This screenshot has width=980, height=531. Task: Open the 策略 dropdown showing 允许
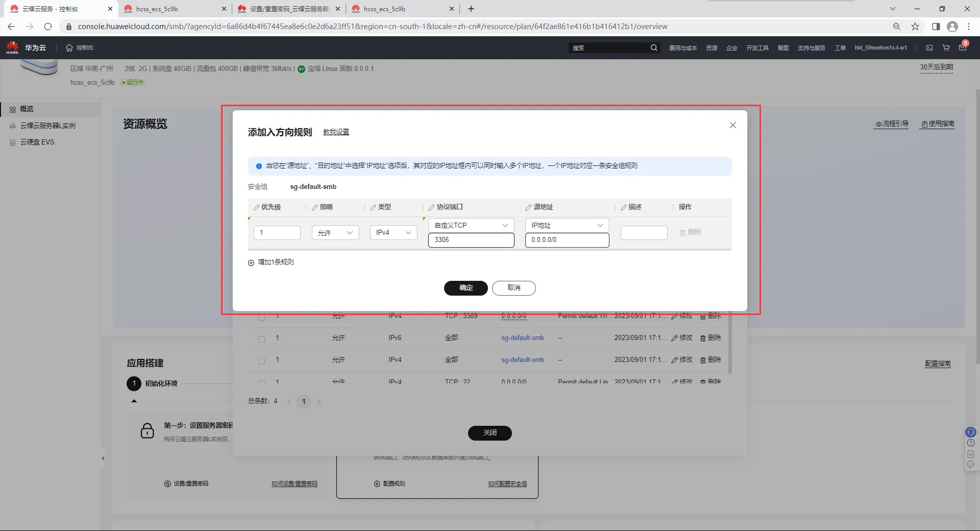(335, 233)
